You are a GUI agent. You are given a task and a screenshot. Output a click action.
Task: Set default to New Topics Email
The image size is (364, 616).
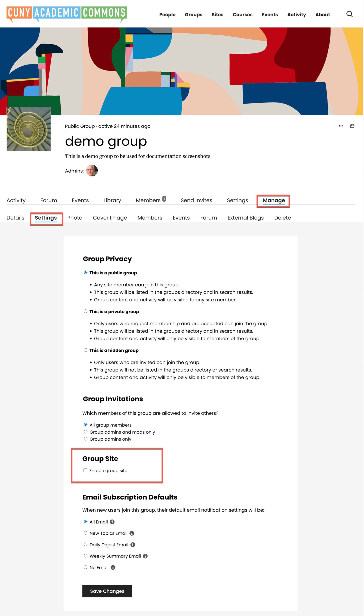pos(86,533)
